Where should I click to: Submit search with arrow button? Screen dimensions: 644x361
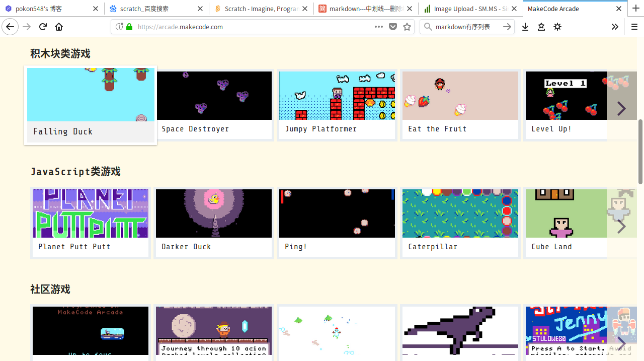(507, 27)
